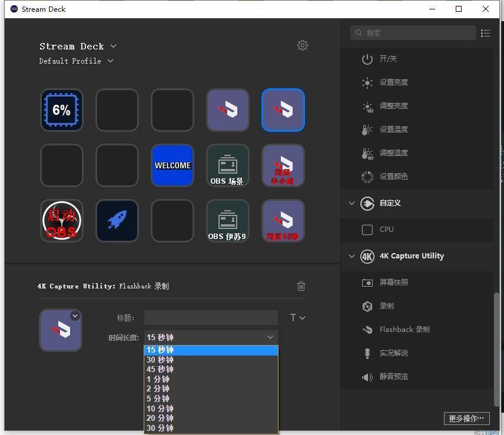Image resolution: width=504 pixels, height=435 pixels.
Task: Click the 更多操作 button
Action: tap(467, 419)
